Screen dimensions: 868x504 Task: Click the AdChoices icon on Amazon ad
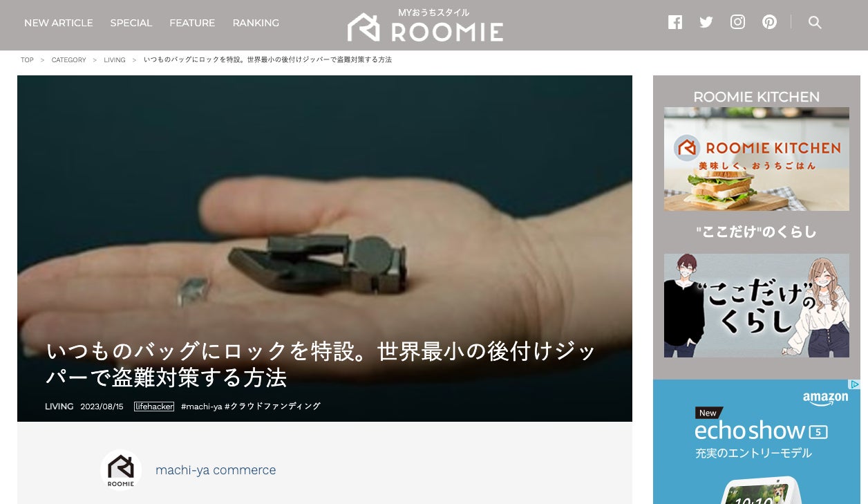point(854,384)
